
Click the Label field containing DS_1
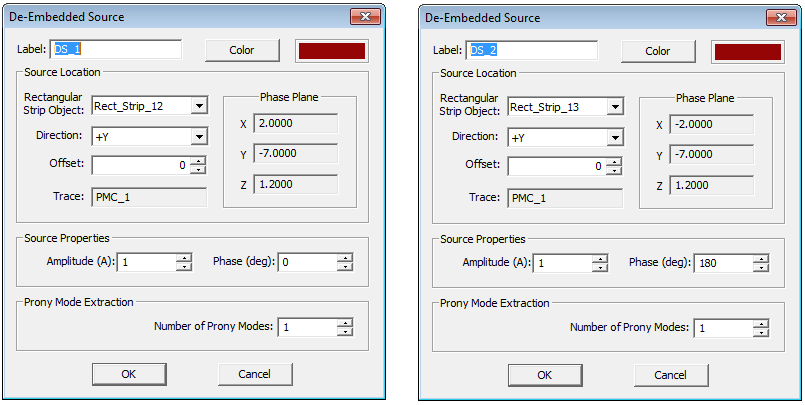pos(116,49)
